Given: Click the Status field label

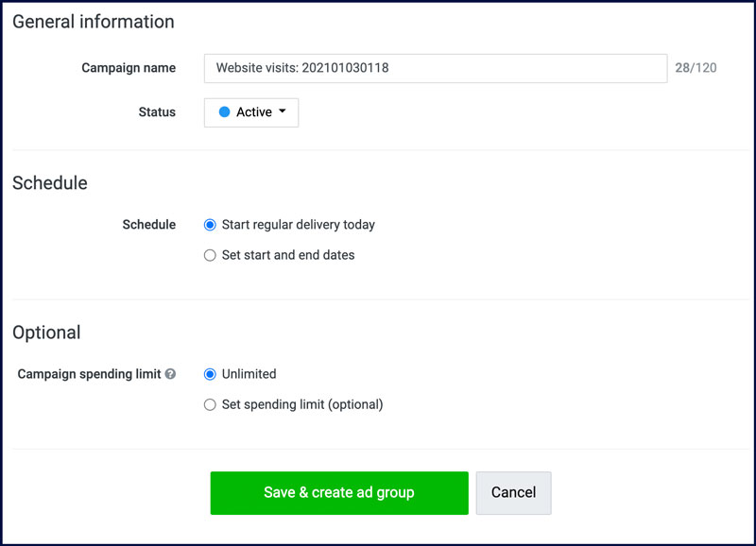Looking at the screenshot, I should tap(157, 112).
